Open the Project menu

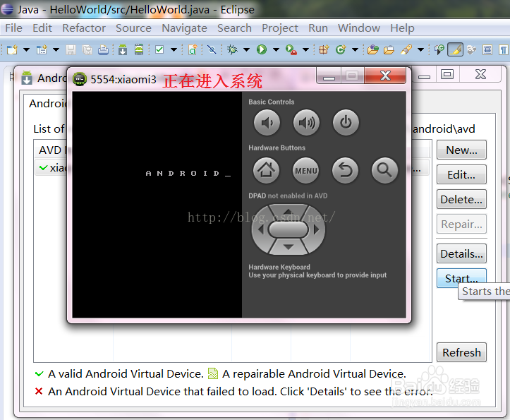click(280, 28)
